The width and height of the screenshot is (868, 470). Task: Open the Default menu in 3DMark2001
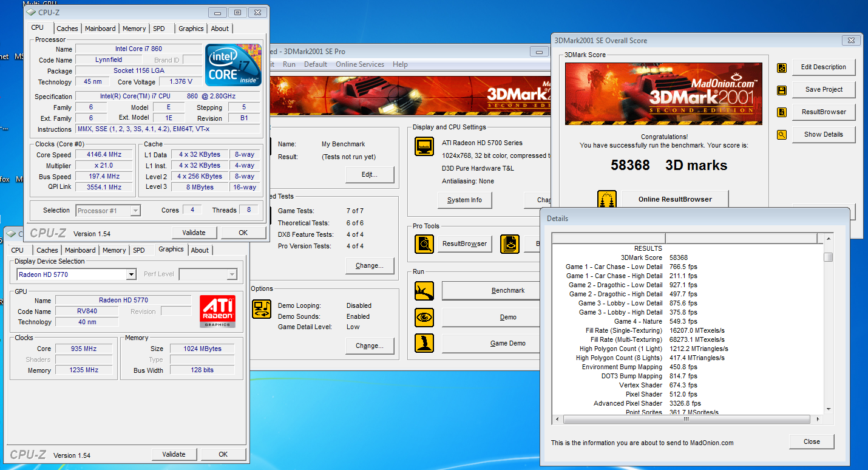(316, 64)
